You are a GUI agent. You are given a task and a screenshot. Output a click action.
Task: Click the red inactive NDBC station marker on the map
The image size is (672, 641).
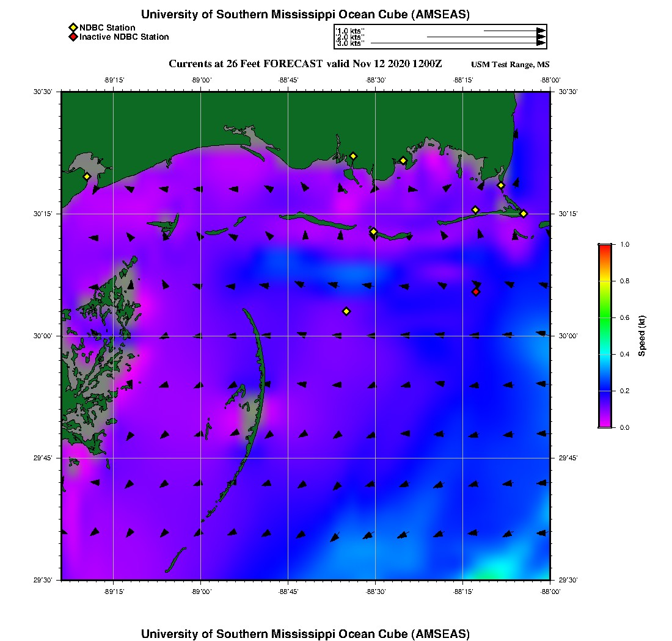[x=476, y=292]
